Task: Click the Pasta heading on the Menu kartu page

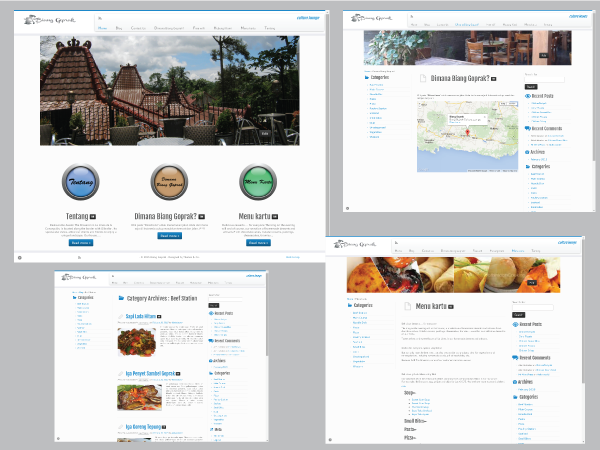Action: click(x=410, y=429)
